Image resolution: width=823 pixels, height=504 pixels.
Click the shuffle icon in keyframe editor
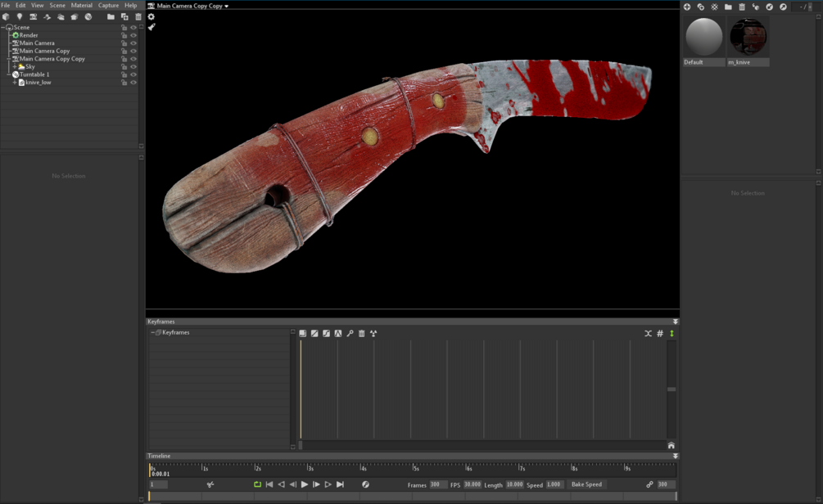coord(649,334)
